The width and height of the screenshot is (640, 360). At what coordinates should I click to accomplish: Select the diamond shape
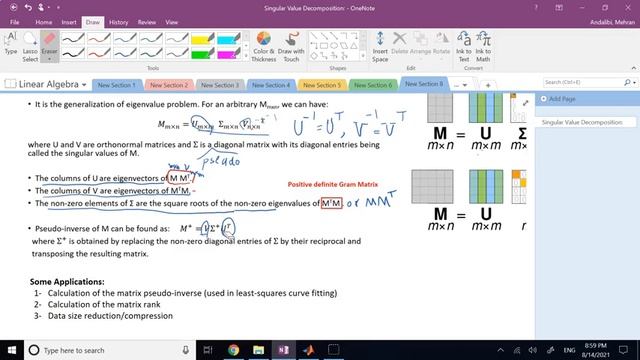click(314, 56)
